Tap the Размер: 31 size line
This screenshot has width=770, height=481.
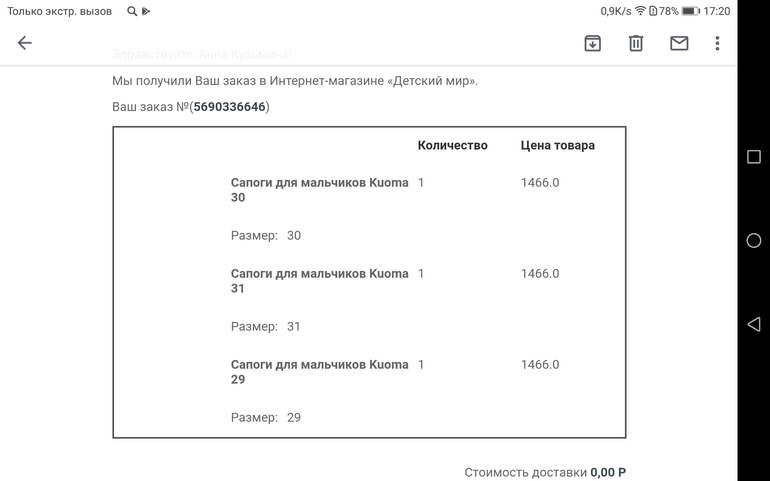point(266,327)
